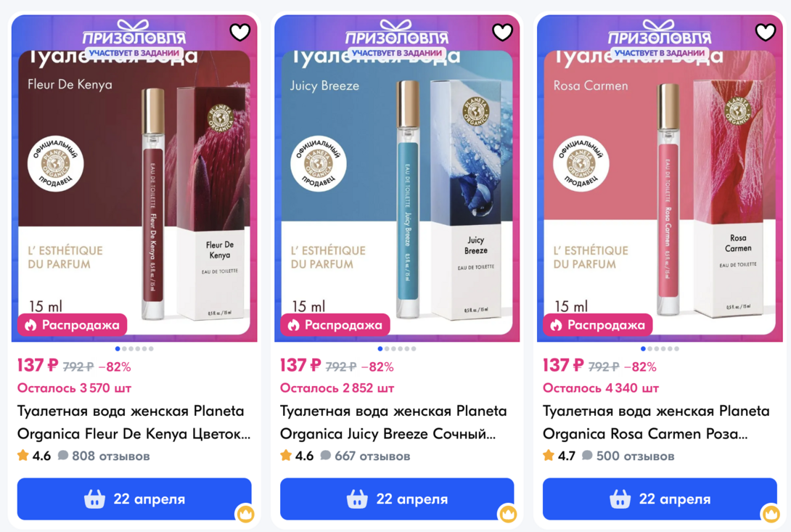Select second image dot under Fleur De Kenya
This screenshot has height=532, width=791.
[x=125, y=349]
